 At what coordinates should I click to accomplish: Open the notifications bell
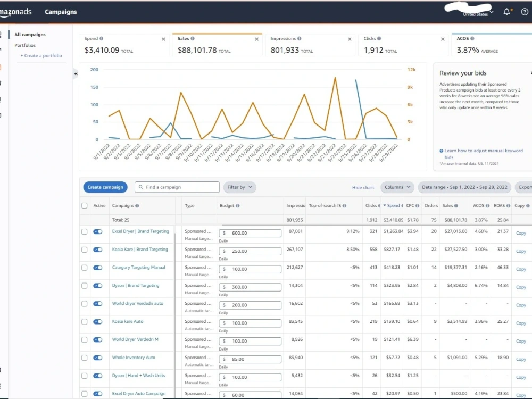pyautogui.click(x=507, y=12)
